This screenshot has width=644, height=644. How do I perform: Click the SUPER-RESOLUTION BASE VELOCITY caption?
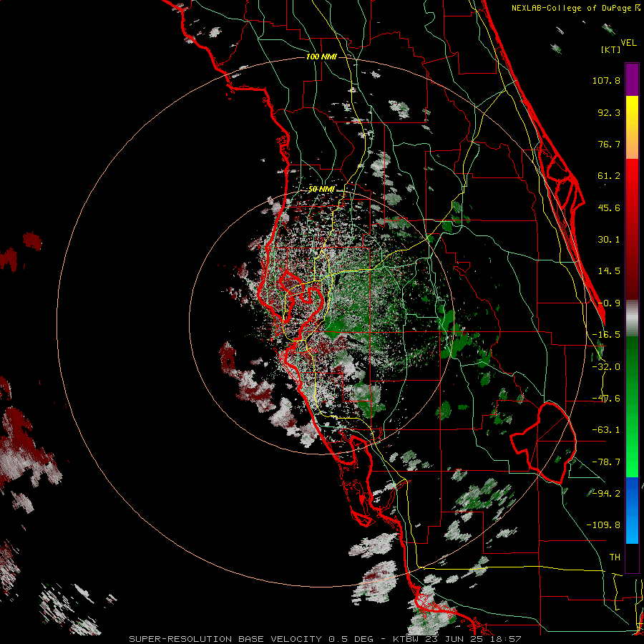coord(225,639)
